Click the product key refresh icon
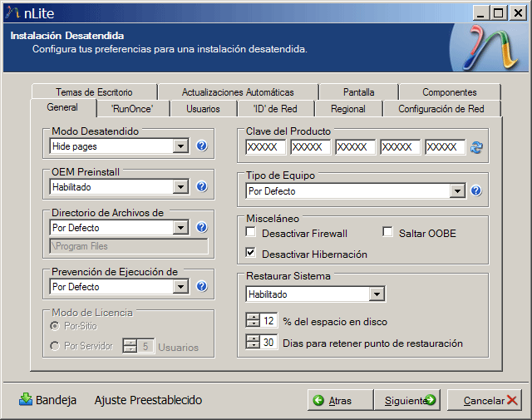This screenshot has height=420, width=532. tap(476, 147)
